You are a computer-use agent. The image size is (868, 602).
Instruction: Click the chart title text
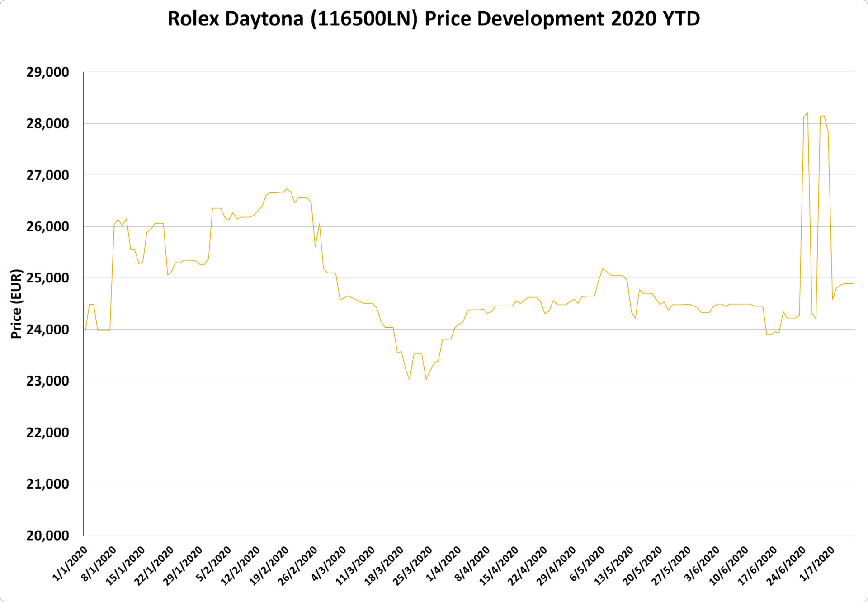point(434,19)
